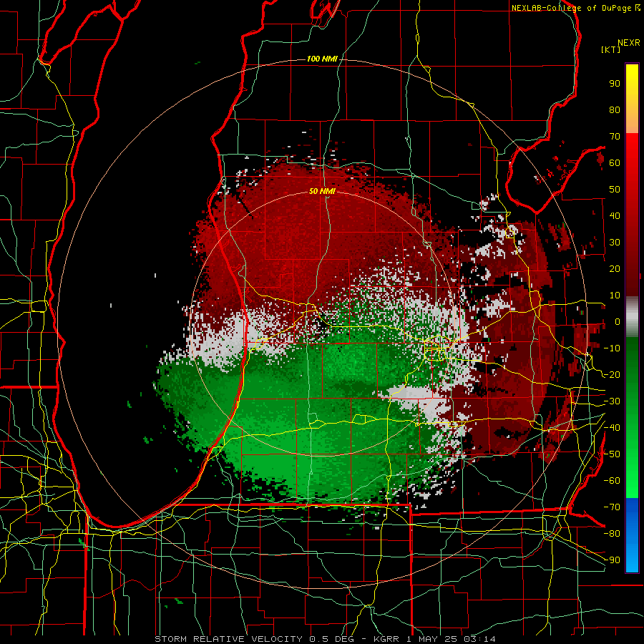Click the 50 NMI range ring label
Viewport: 644px width, 644px height.
[322, 191]
